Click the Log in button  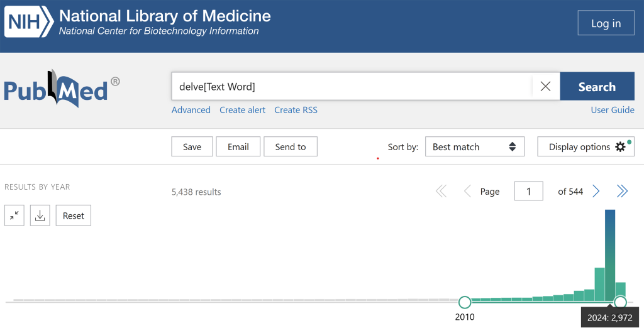tap(606, 23)
